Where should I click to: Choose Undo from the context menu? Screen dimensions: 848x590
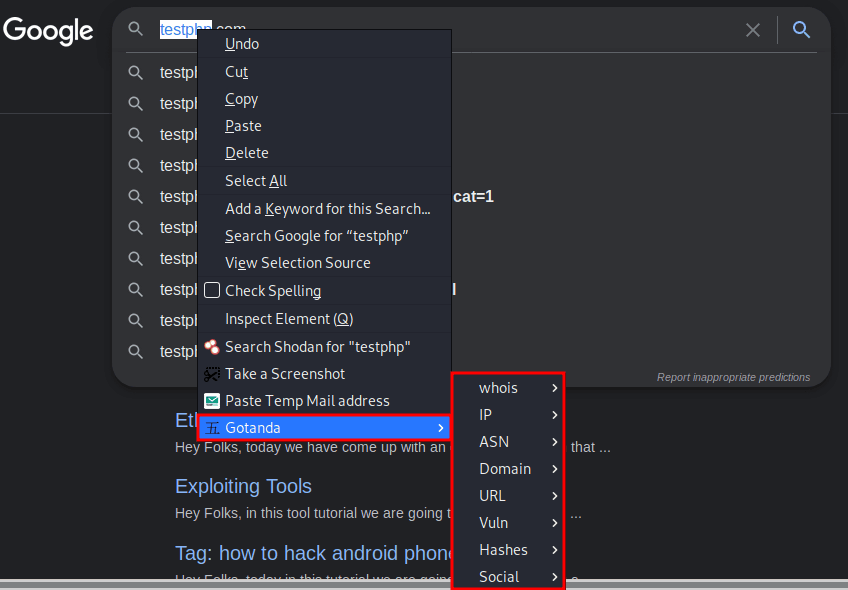click(x=324, y=44)
